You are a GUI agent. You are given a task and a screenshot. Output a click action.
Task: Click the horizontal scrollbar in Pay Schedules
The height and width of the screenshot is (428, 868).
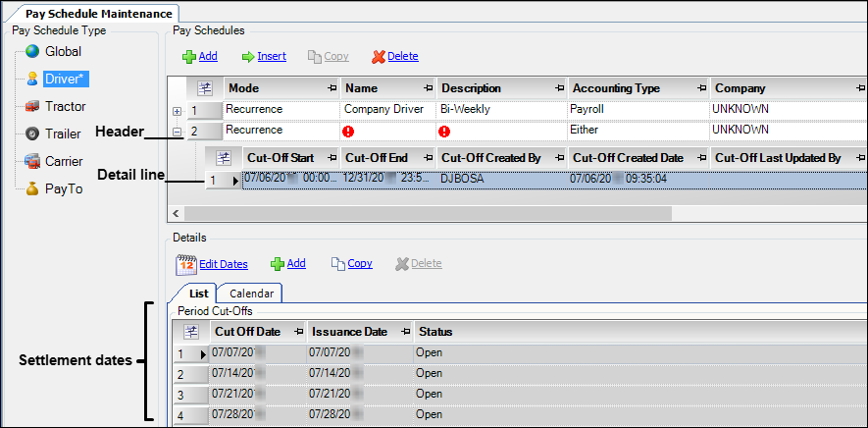click(428, 213)
